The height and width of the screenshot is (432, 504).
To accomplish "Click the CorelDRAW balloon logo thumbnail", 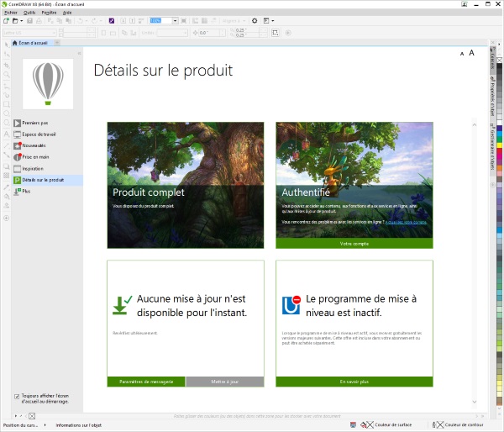I will pyautogui.click(x=48, y=84).
